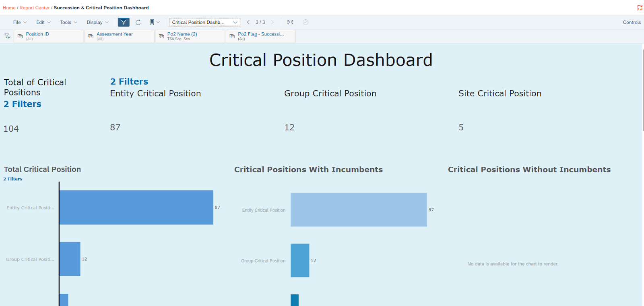The image size is (644, 306).
Task: Click the add filter icon
Action: pos(7,36)
